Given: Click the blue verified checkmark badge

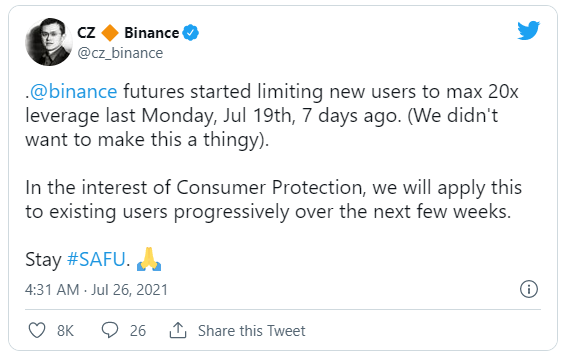Looking at the screenshot, I should point(191,33).
